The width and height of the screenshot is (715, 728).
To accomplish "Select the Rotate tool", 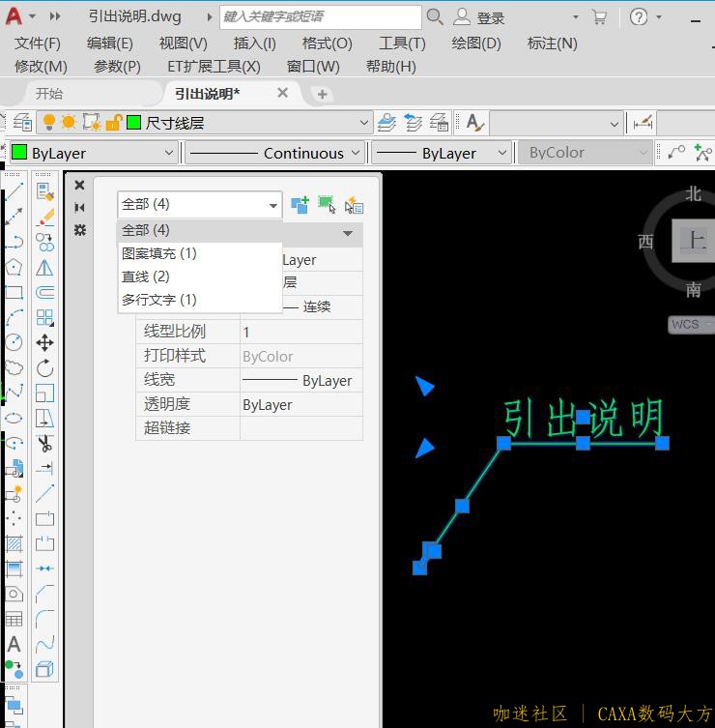I will click(44, 368).
